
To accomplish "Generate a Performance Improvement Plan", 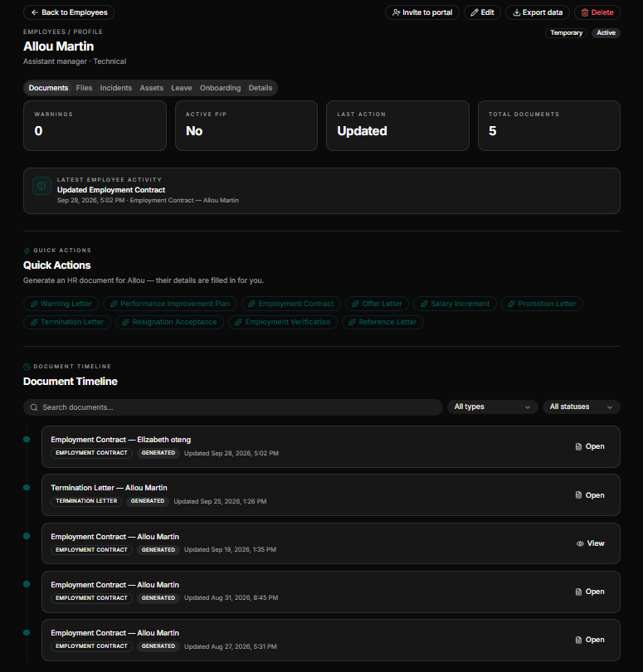I will pyautogui.click(x=170, y=304).
